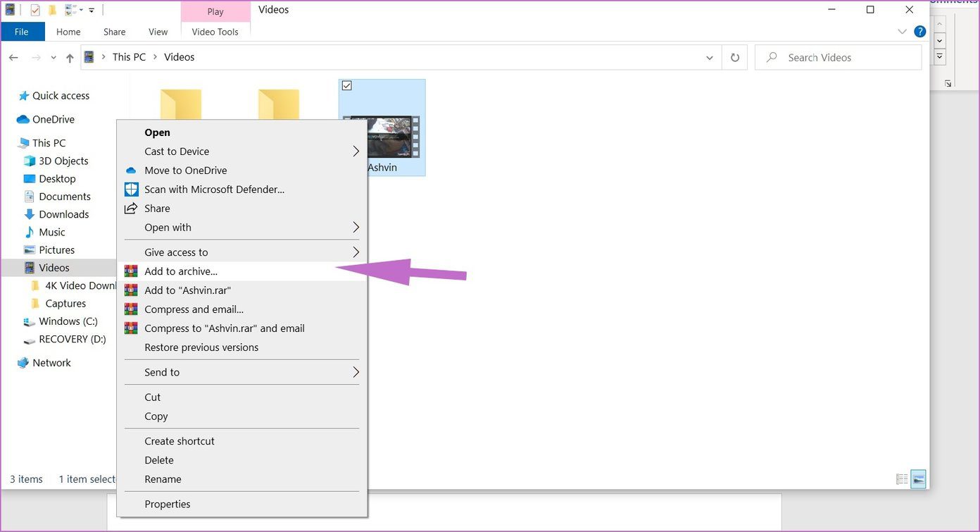The height and width of the screenshot is (532, 980).
Task: Open the Home ribbon tab
Action: (68, 32)
